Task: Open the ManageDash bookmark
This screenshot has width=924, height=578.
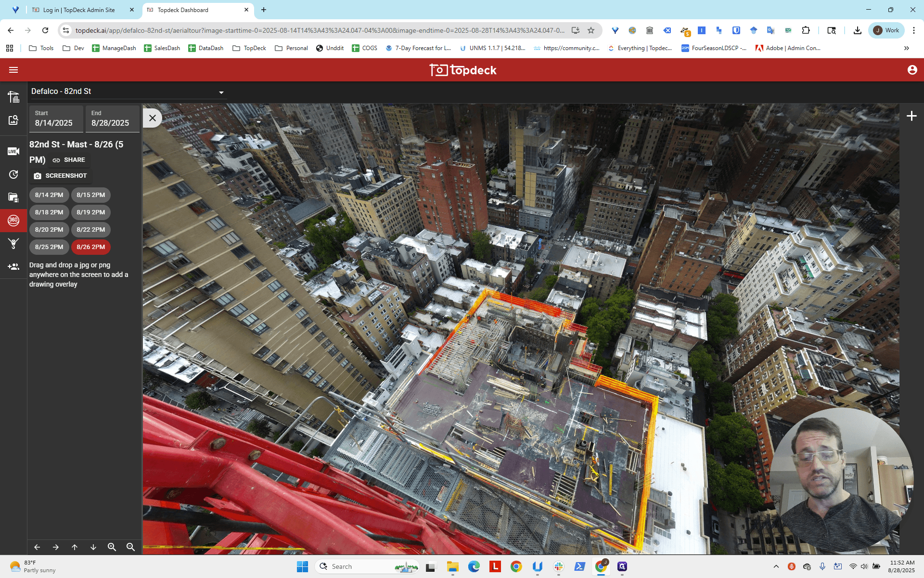Action: 114,48
